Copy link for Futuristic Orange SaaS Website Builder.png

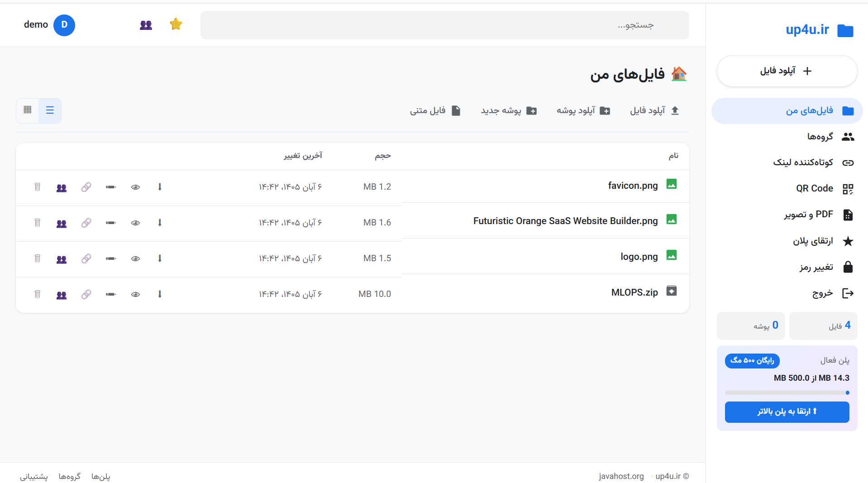pyautogui.click(x=86, y=223)
